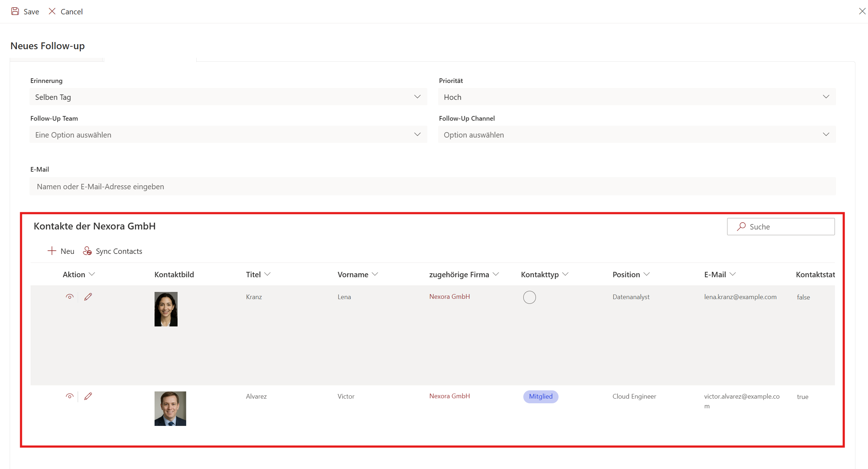Open Nexora GmbH link in Alvarez row
The width and height of the screenshot is (868, 469).
point(449,396)
